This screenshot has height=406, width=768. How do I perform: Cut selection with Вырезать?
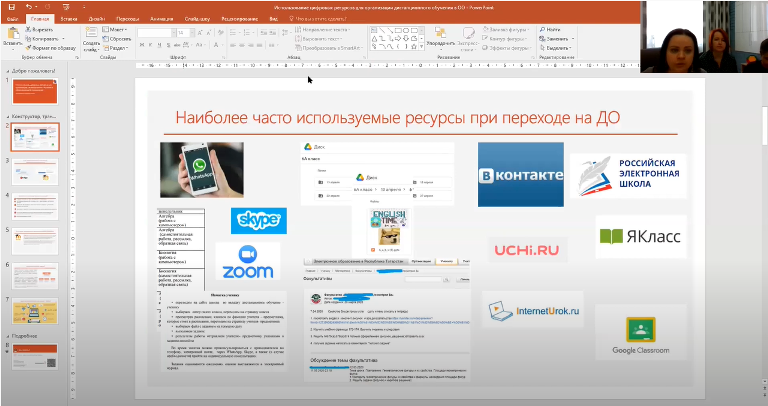coord(39,29)
